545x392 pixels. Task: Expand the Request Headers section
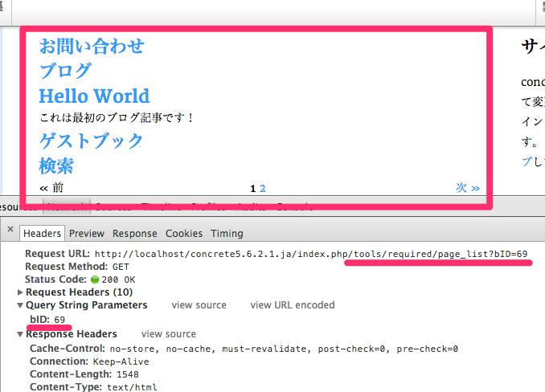tap(21, 292)
